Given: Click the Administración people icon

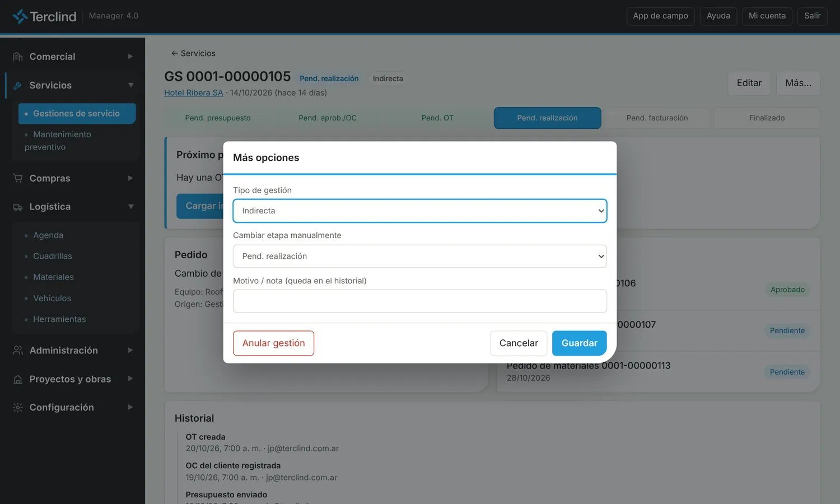Looking at the screenshot, I should click(x=18, y=351).
